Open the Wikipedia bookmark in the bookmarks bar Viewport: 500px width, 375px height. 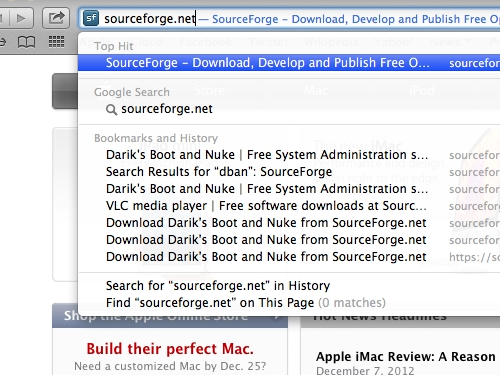pos(331,42)
